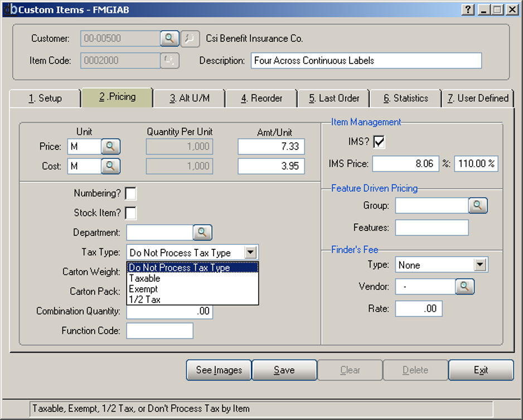Open the Finder's Fee Vendor lookup
Screen dimensions: 523x420
point(464,287)
